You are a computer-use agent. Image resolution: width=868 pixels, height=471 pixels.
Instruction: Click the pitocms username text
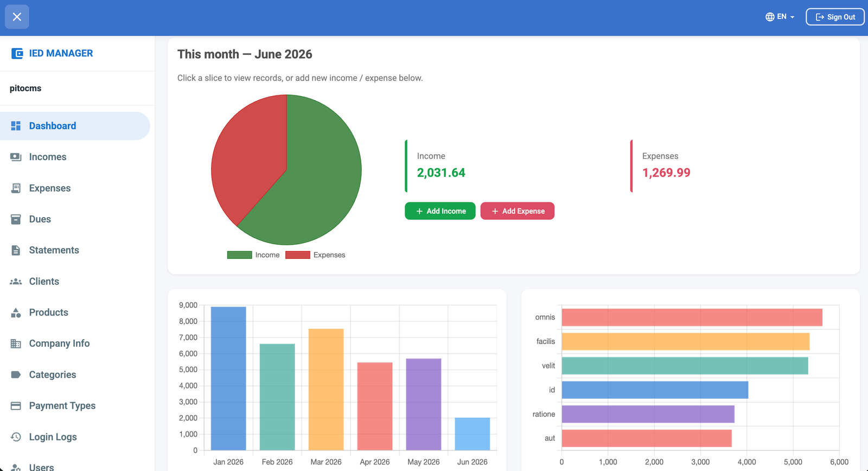coord(25,88)
